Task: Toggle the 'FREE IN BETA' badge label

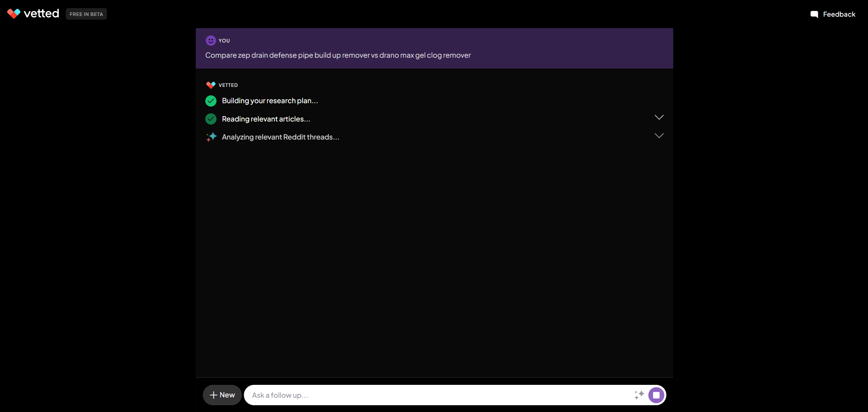Action: coord(86,14)
